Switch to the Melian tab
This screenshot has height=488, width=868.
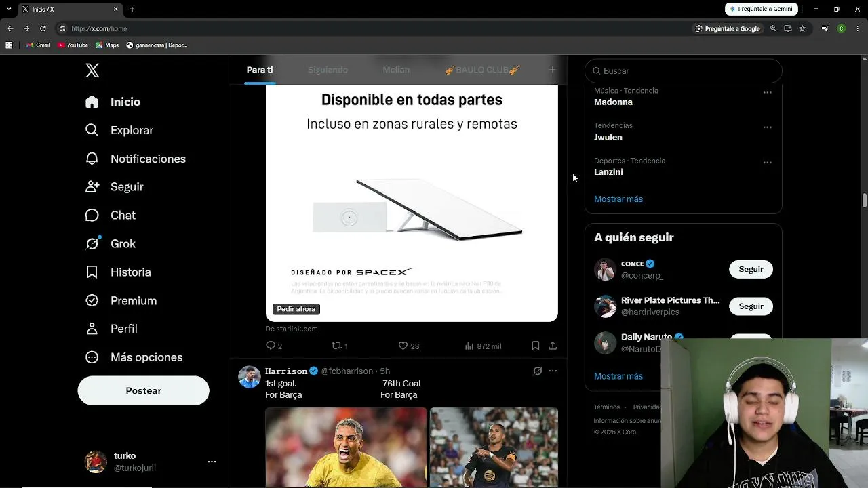point(396,70)
